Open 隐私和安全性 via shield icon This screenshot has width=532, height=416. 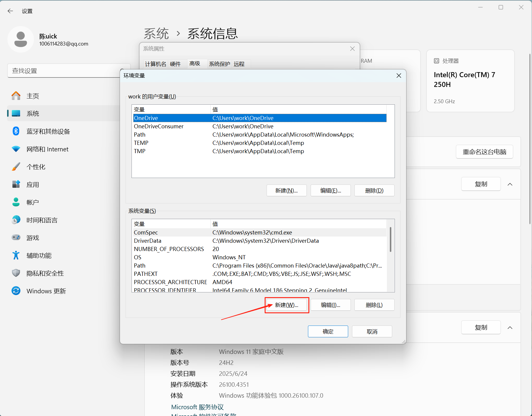pyautogui.click(x=16, y=273)
